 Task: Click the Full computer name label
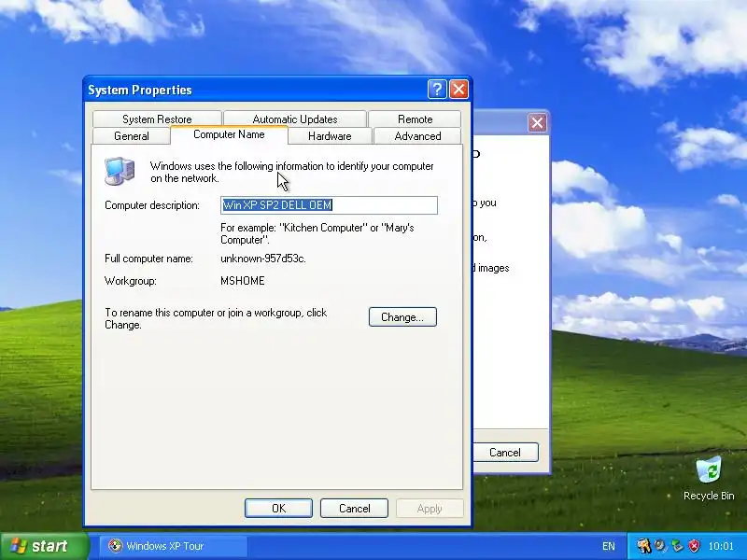pyautogui.click(x=148, y=259)
